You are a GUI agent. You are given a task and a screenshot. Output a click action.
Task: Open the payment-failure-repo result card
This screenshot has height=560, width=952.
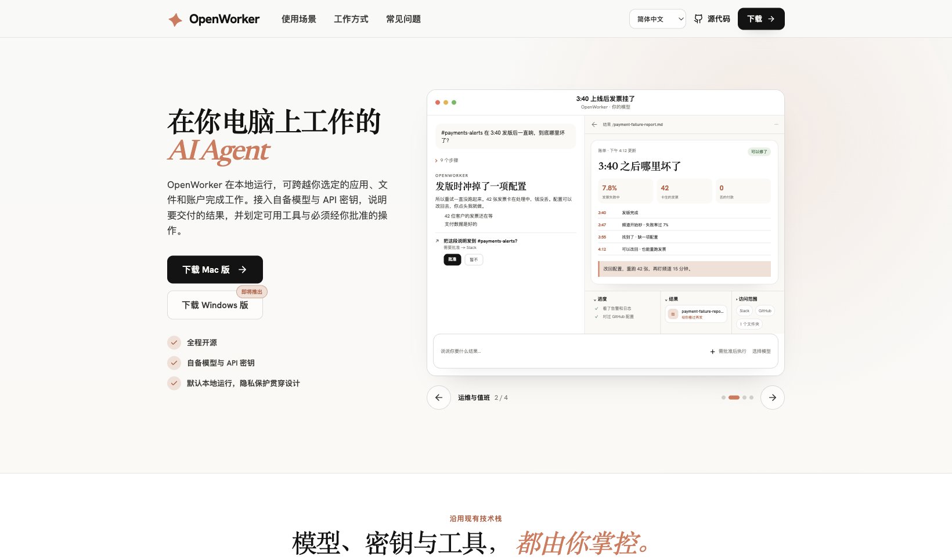[696, 314]
